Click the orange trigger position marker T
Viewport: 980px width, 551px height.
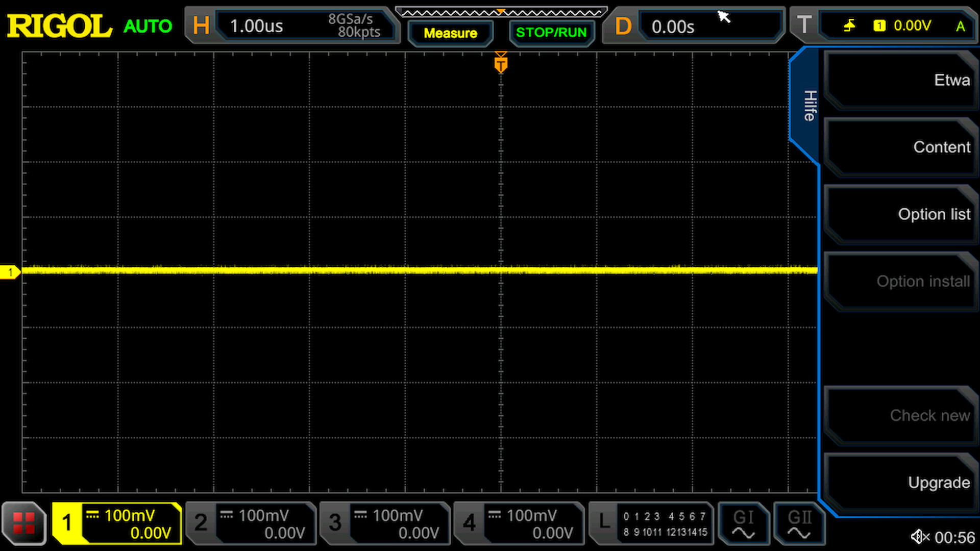point(501,64)
